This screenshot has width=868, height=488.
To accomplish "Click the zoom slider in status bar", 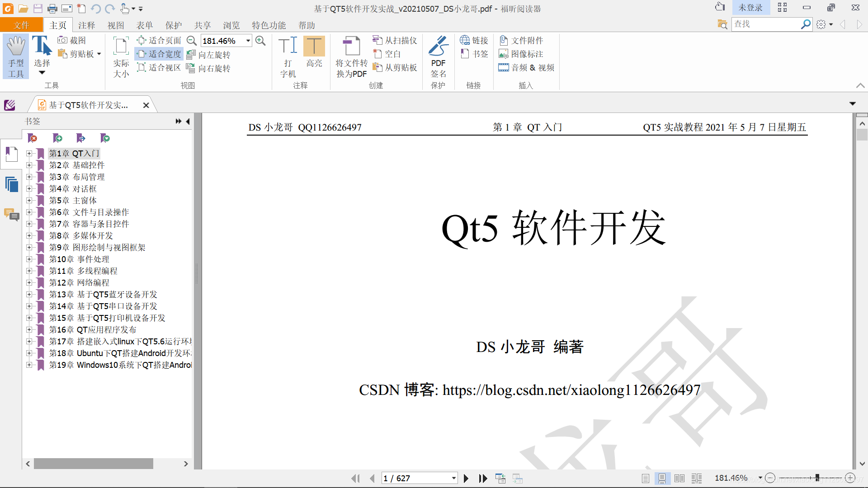I will pyautogui.click(x=817, y=478).
